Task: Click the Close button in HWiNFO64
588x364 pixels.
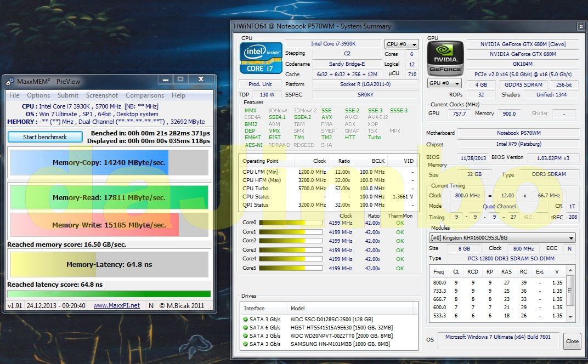Action: [x=572, y=341]
